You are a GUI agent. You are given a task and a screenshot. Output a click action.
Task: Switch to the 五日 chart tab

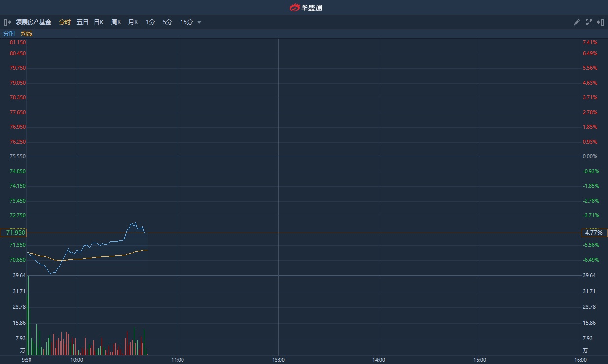82,22
